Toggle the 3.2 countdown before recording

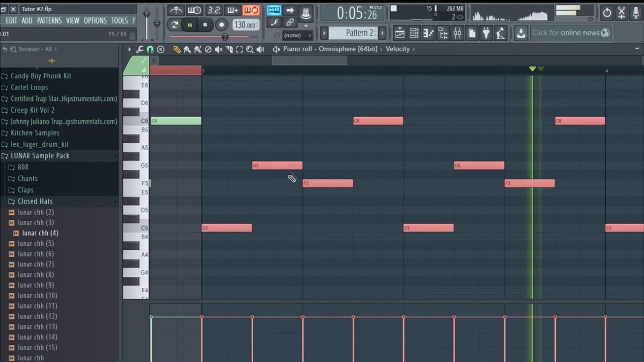pos(214,10)
